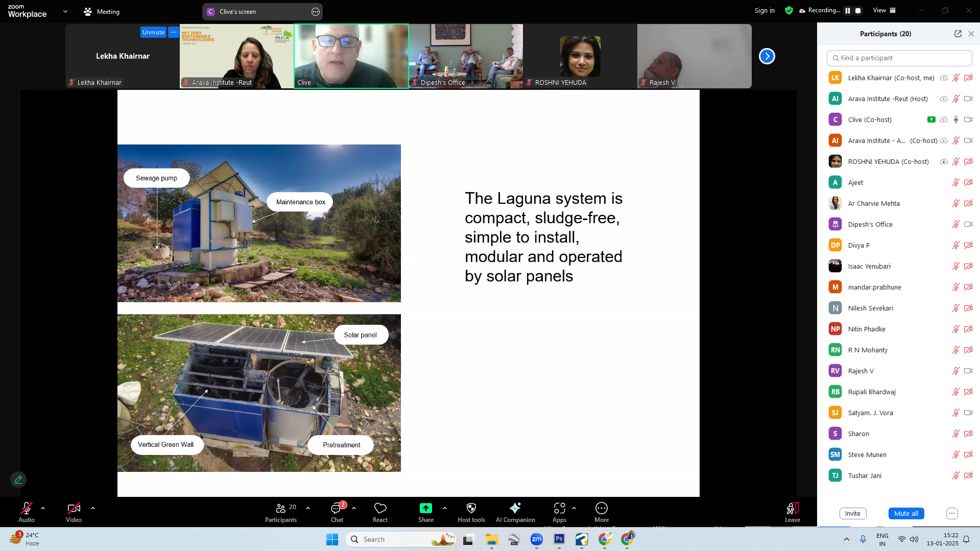Image resolution: width=980 pixels, height=551 pixels.
Task: Open the annotation pencil tool
Action: [x=18, y=480]
